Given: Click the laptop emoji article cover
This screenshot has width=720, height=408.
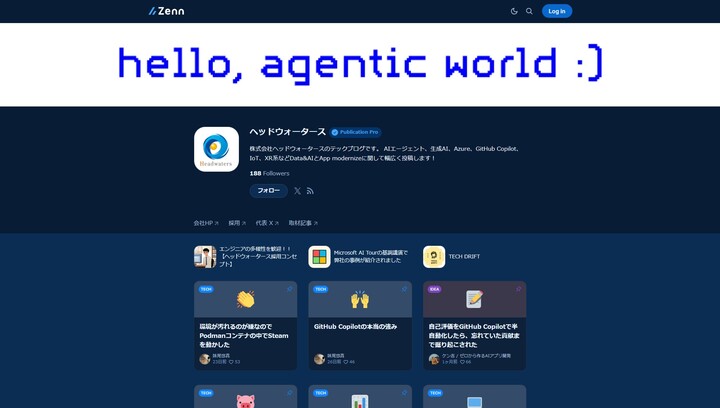Looking at the screenshot, I should click(x=474, y=397).
